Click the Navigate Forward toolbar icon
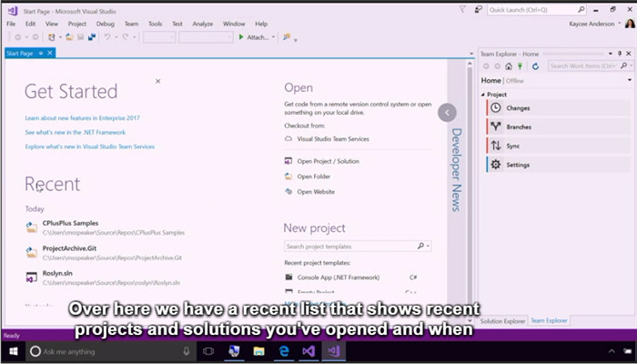 tap(35, 37)
